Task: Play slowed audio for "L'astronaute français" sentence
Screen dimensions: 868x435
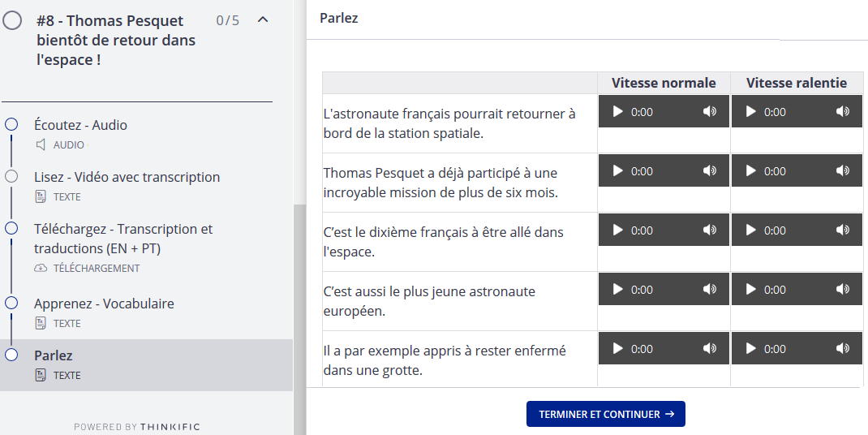Action: (x=751, y=112)
